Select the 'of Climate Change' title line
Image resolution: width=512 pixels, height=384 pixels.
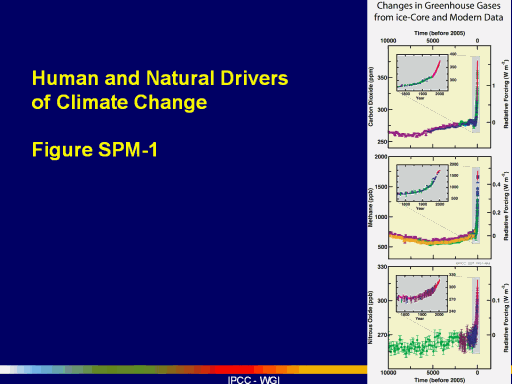point(119,102)
